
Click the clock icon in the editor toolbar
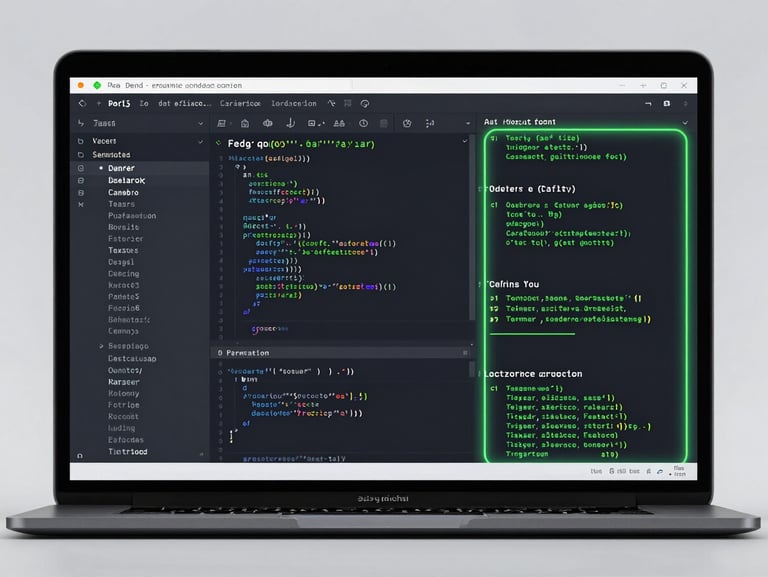(x=363, y=123)
